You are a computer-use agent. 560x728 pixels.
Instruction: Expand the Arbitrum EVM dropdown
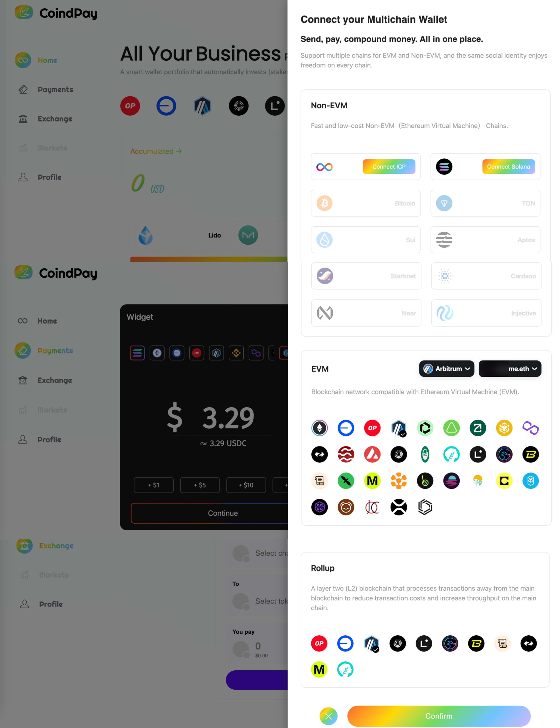(446, 369)
